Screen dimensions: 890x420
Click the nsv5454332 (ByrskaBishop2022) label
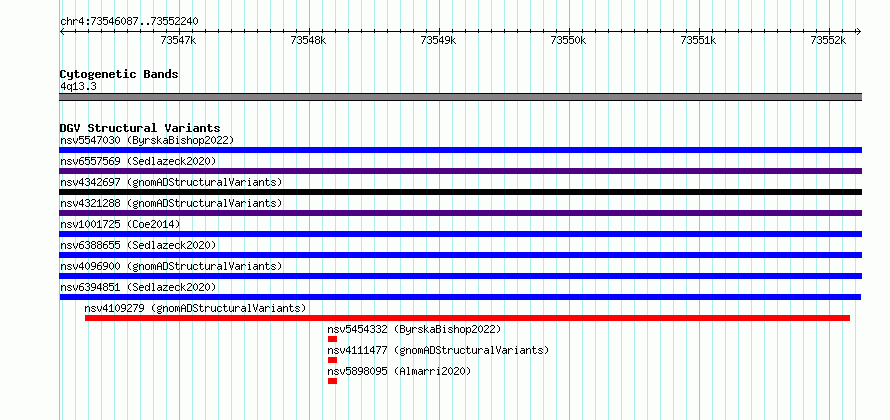coord(414,329)
